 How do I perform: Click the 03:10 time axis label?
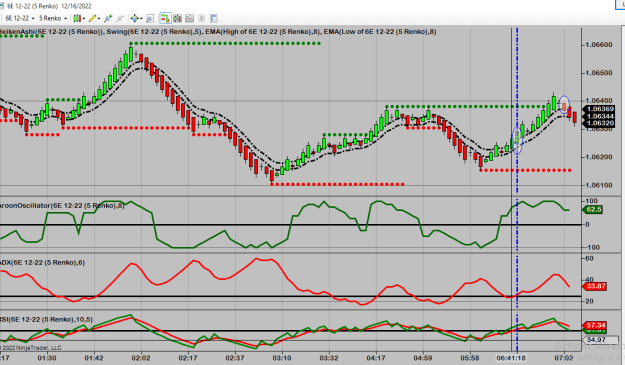(x=282, y=358)
